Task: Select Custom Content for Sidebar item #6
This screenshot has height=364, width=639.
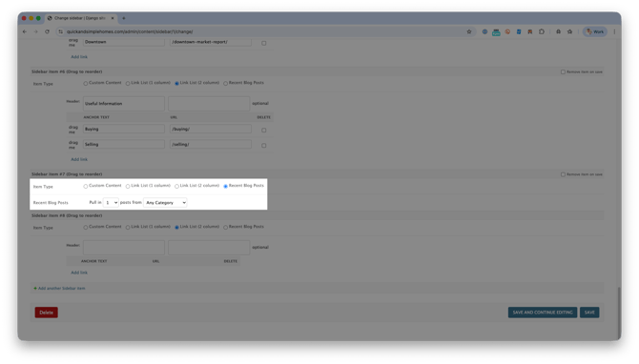Action: [86, 84]
